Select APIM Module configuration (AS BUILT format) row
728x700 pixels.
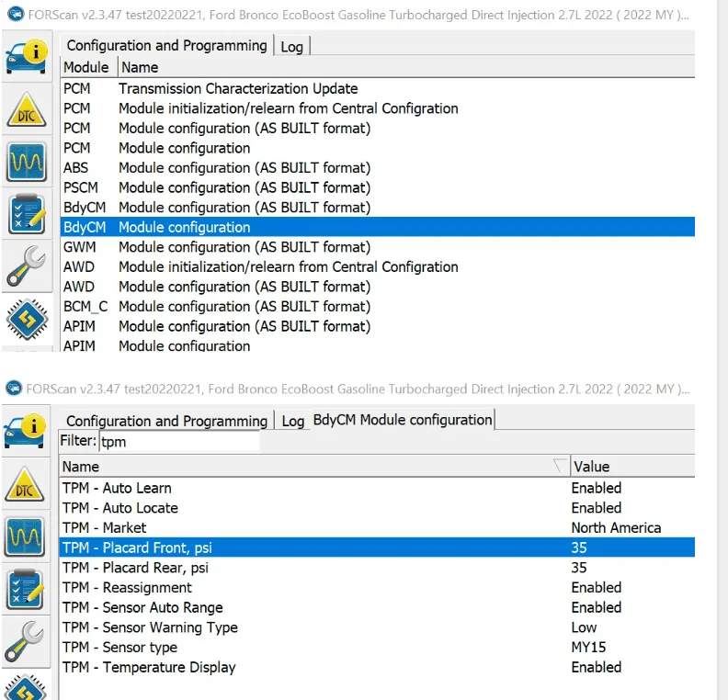click(378, 326)
